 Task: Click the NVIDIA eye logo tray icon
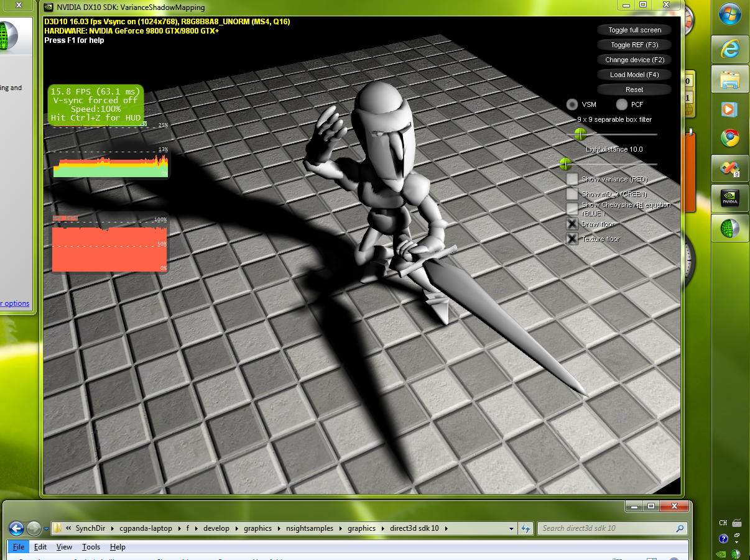[x=721, y=553]
